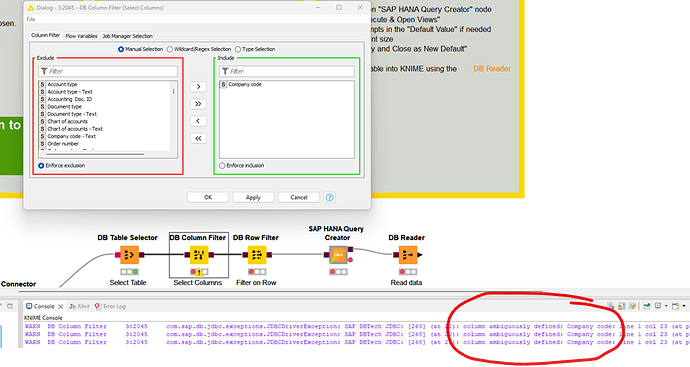Switch to the Flow Variables tab
Viewport: 690px width, 367px height.
coord(81,36)
